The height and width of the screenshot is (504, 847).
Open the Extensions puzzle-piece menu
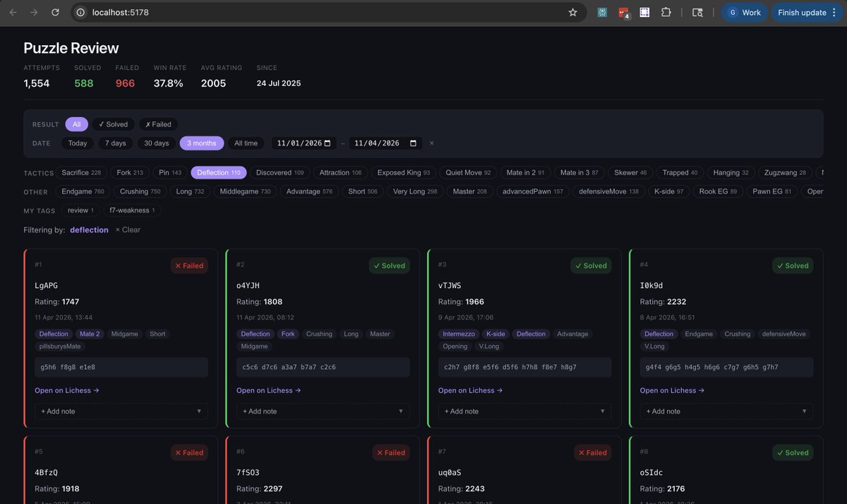pos(666,12)
